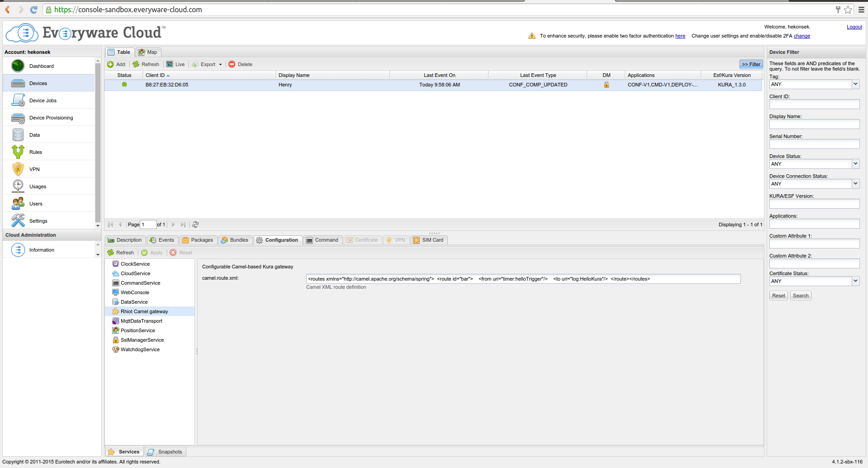
Task: Select WatchdogService in services tree
Action: [x=140, y=349]
